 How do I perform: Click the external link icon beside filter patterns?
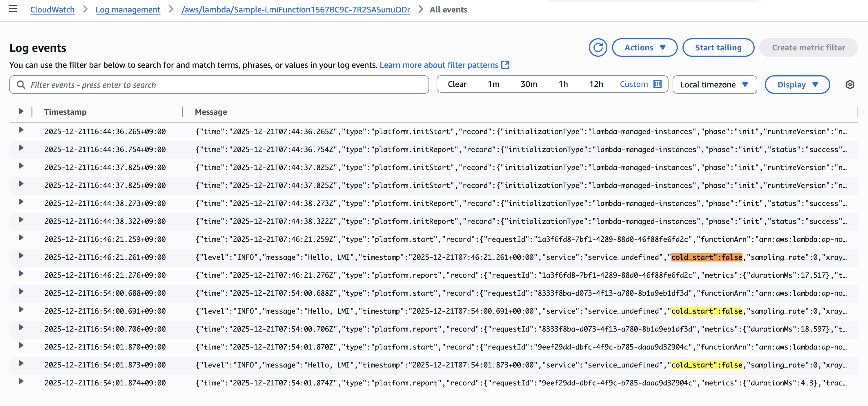point(505,65)
